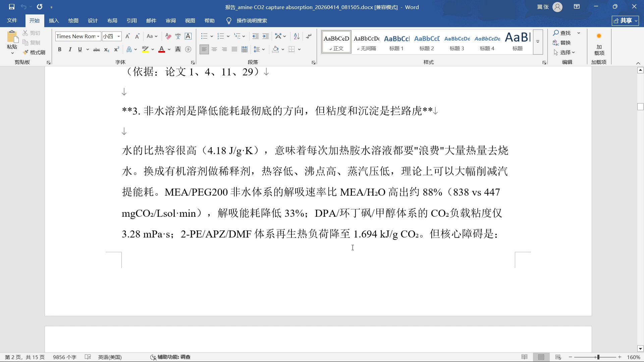Image resolution: width=644 pixels, height=362 pixels.
Task: Click the 操作说明搜索 search box
Action: coord(252,20)
